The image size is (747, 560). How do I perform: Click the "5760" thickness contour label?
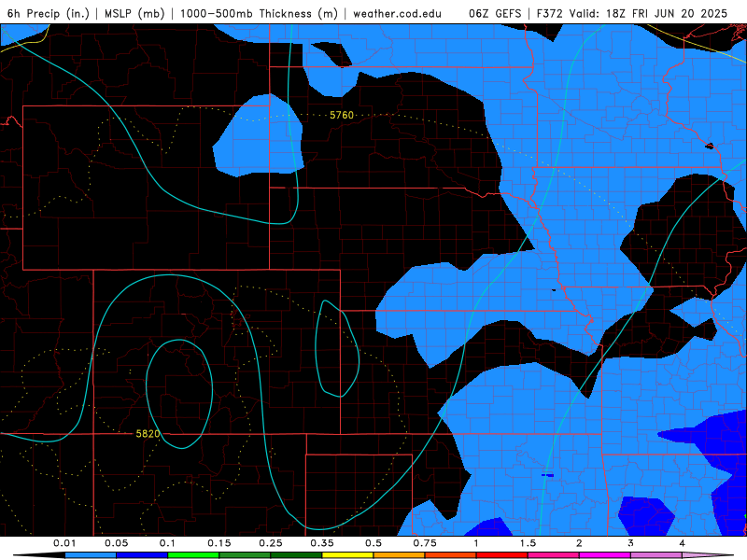342,115
